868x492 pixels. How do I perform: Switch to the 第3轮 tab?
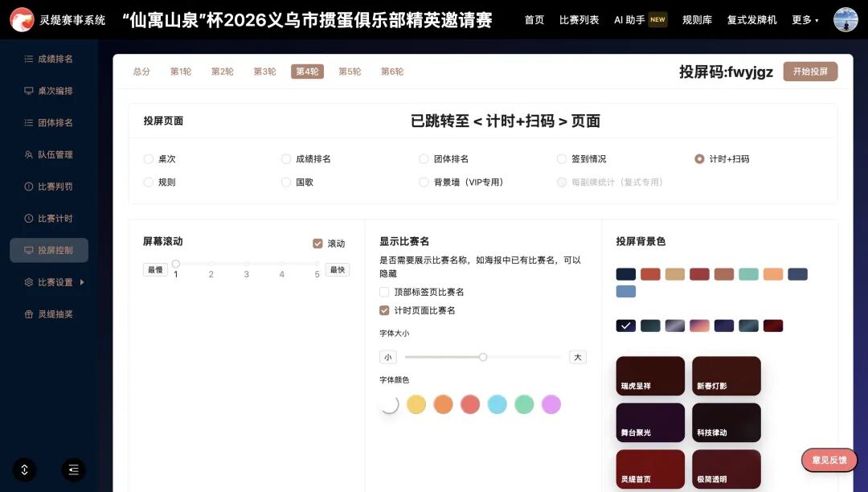pyautogui.click(x=264, y=72)
